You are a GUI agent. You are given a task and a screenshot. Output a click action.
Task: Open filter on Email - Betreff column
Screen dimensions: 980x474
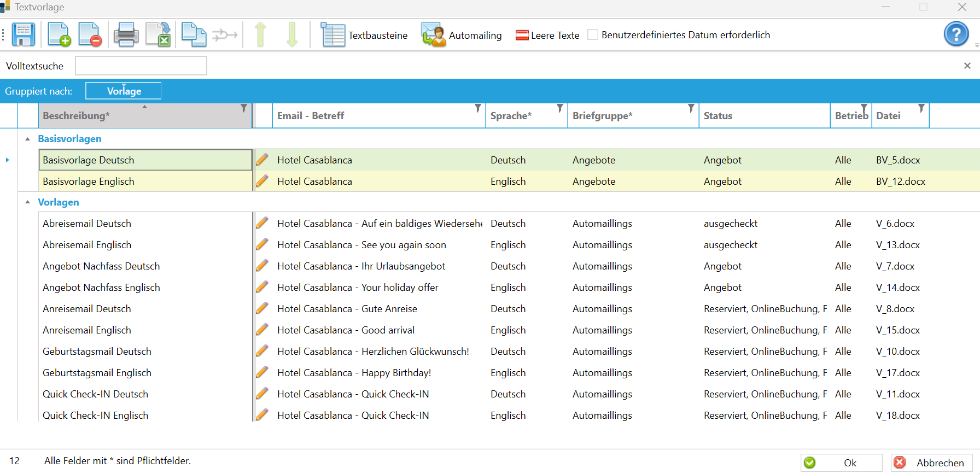478,108
